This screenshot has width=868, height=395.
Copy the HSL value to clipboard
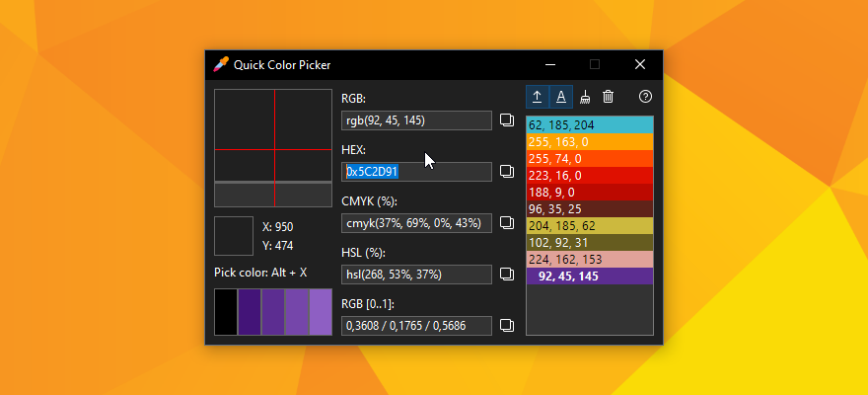(x=507, y=274)
